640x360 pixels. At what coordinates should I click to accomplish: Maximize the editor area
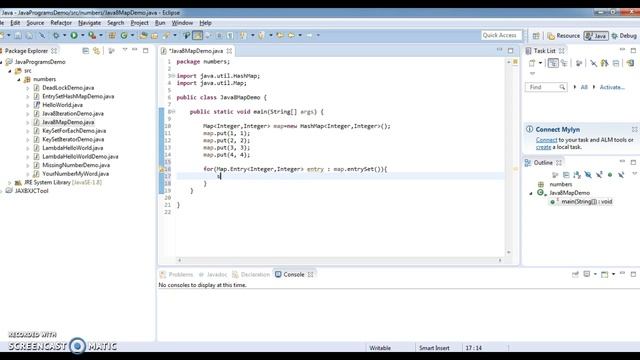pyautogui.click(x=511, y=50)
